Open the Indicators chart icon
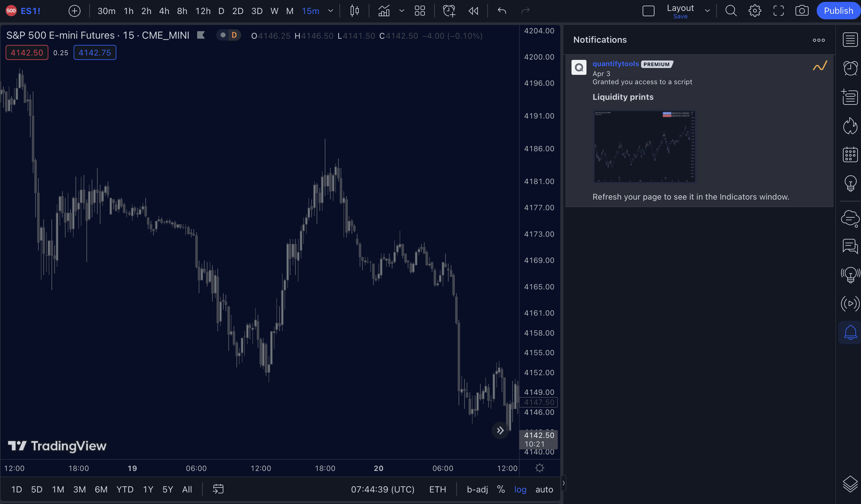 click(x=384, y=11)
